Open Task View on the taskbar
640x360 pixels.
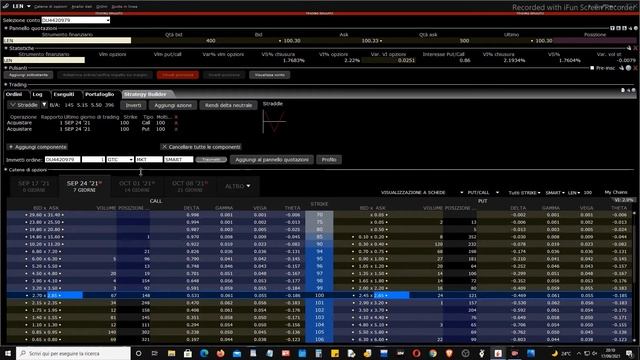(155, 353)
